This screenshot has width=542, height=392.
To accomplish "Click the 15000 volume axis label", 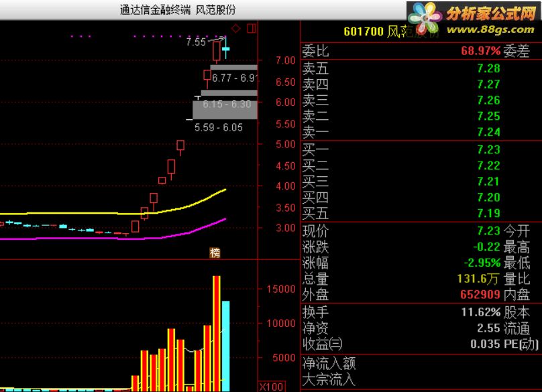I will 281,289.
